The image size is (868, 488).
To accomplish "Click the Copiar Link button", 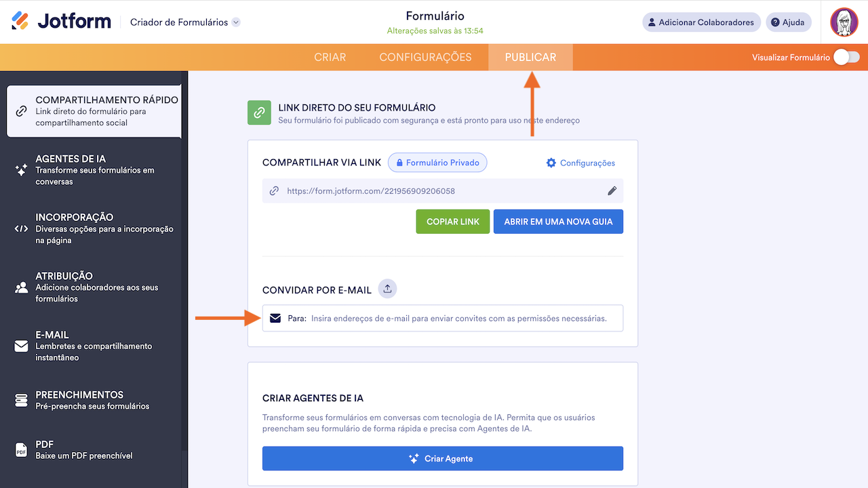I will [452, 222].
